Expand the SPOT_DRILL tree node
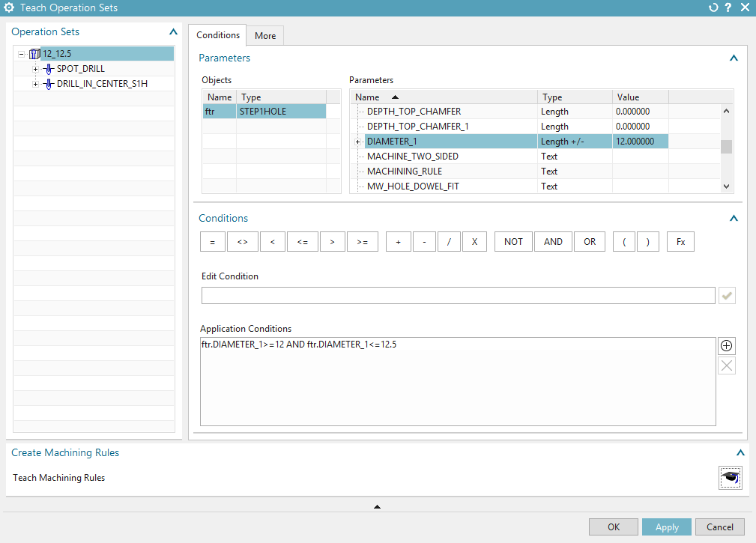This screenshot has width=756, height=543. click(35, 69)
